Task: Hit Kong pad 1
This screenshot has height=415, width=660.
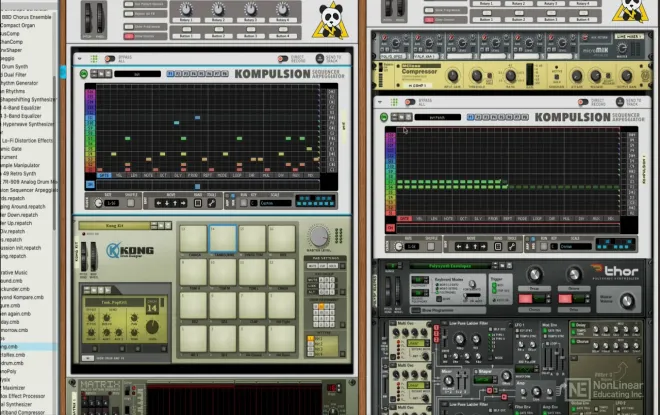Action: [x=193, y=339]
